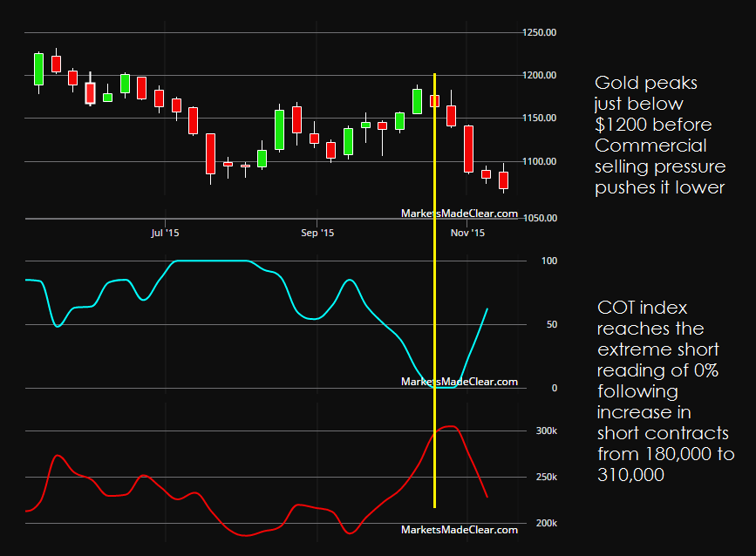Click the 300k short contracts label

click(x=546, y=431)
